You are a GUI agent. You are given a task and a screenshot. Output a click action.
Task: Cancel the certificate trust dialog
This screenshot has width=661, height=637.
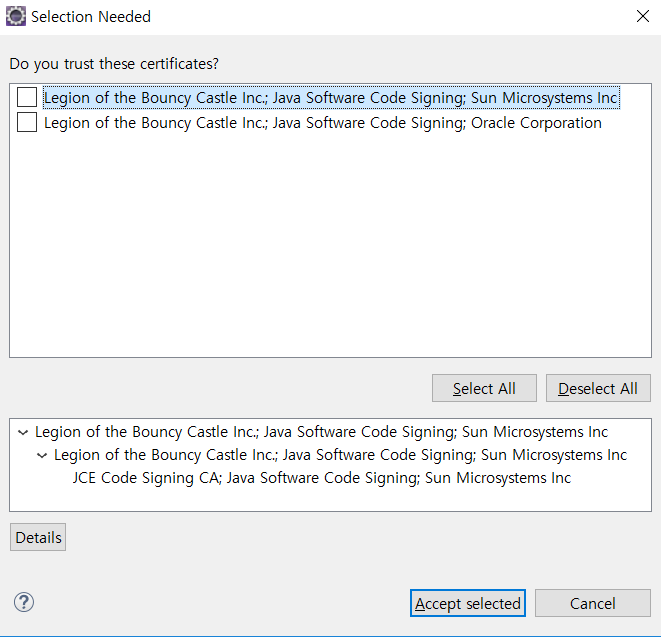coord(593,603)
